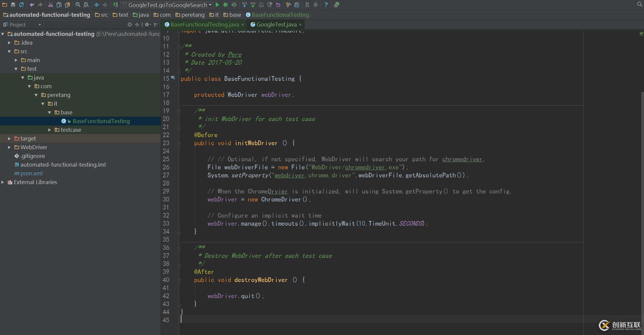Click breadcrumb automated-functional-testing

(47, 15)
